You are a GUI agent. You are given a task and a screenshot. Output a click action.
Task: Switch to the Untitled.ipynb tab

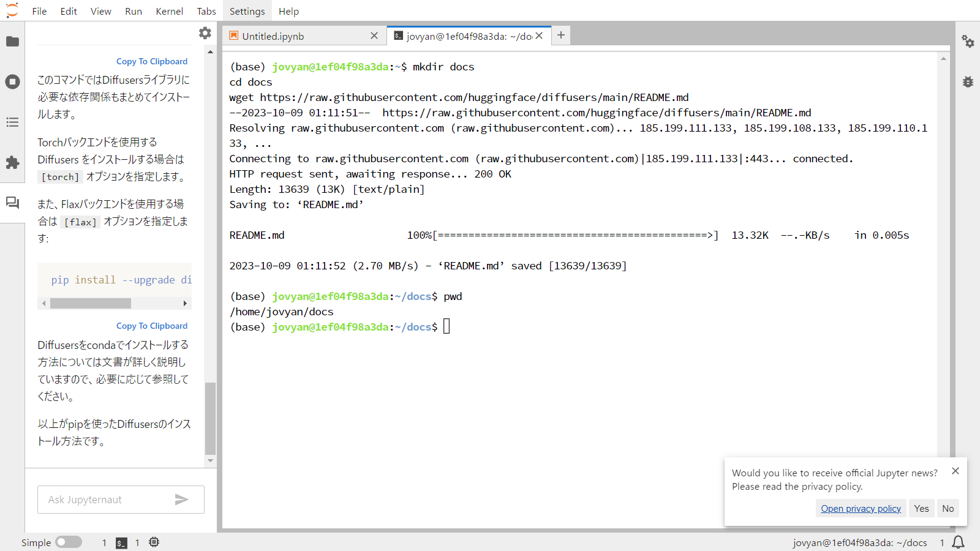pos(273,36)
